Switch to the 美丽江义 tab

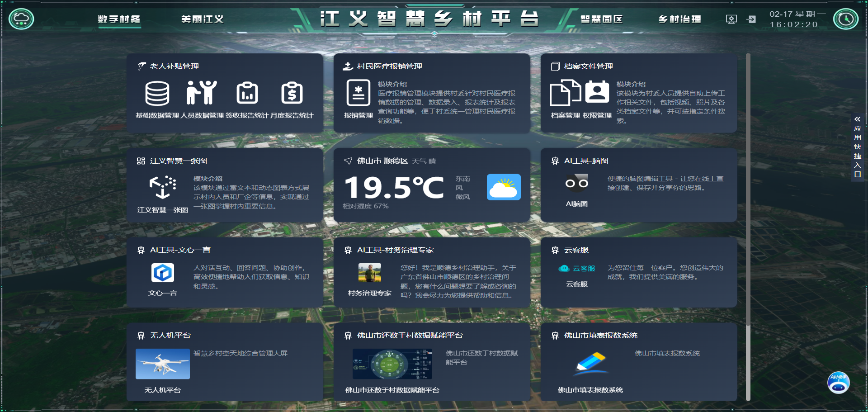pyautogui.click(x=203, y=19)
